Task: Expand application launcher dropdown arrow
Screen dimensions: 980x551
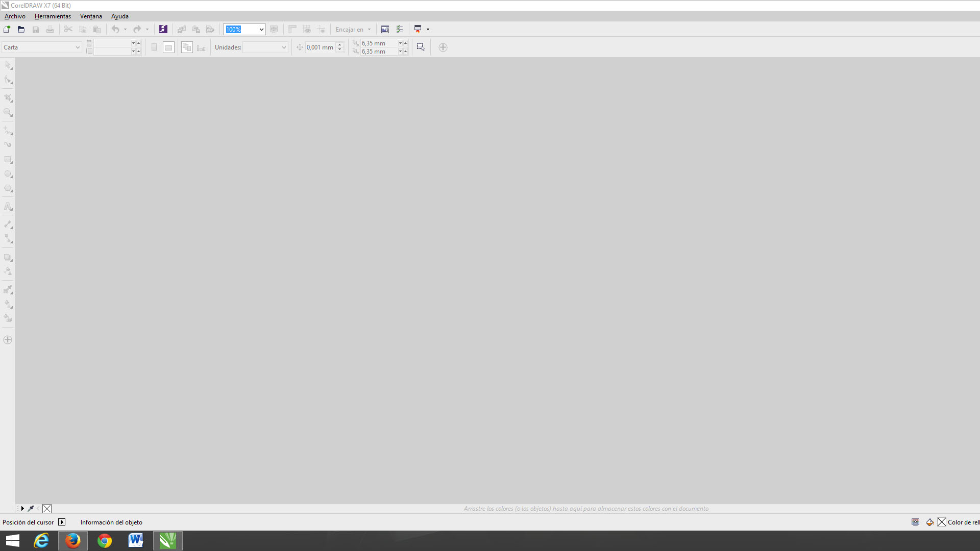Action: pyautogui.click(x=428, y=29)
